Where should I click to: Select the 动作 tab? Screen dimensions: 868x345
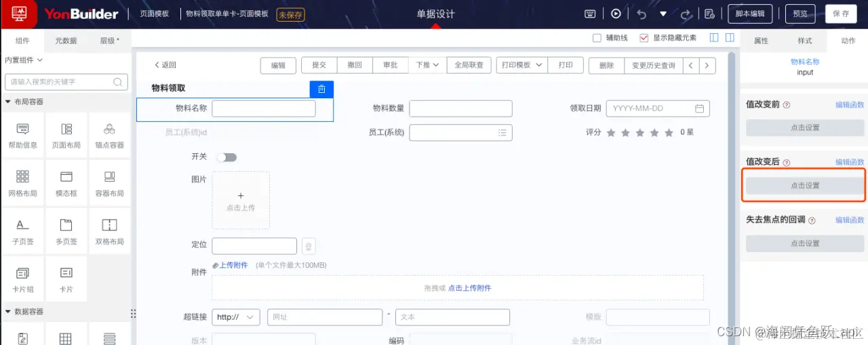click(848, 41)
